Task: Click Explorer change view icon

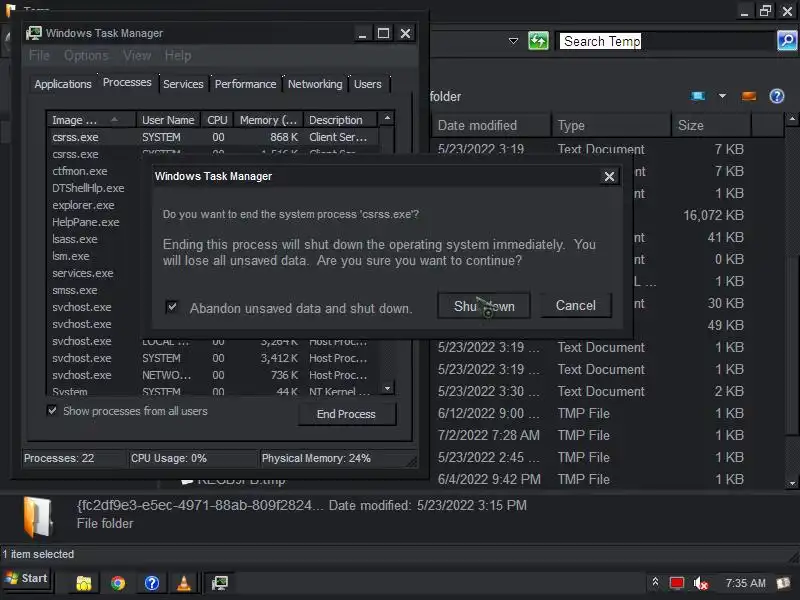Action: pos(697,96)
